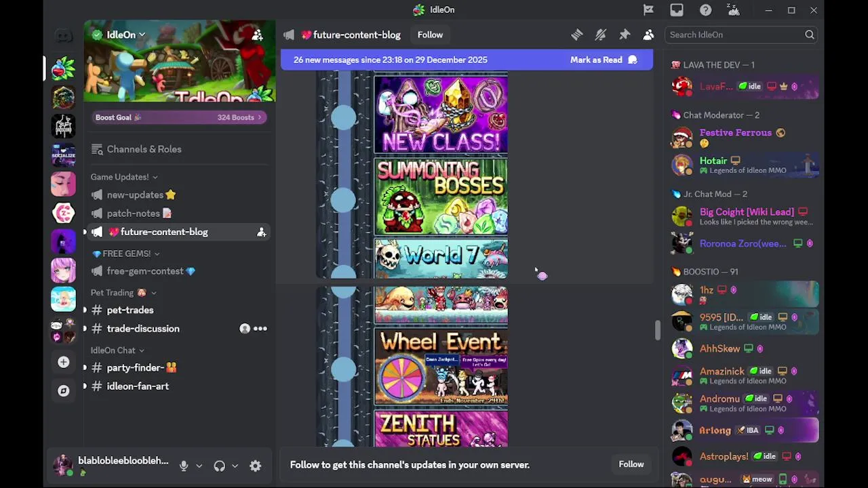Toggle headphones deafen
This screenshot has width=868, height=488.
(x=219, y=466)
